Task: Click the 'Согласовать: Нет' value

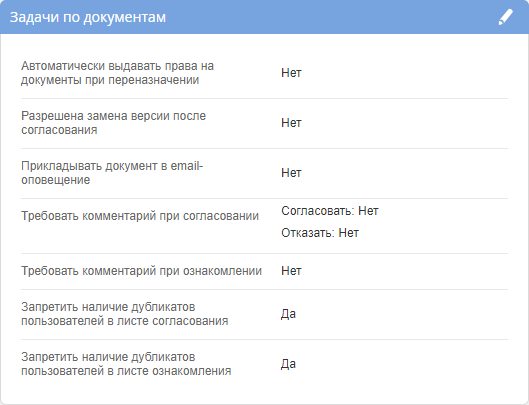Action: tap(330, 211)
